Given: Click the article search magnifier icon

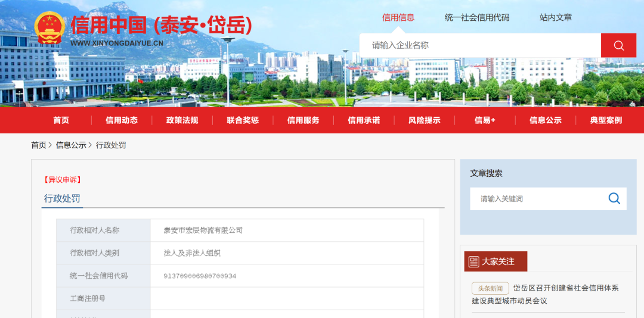Looking at the screenshot, I should pos(614,198).
